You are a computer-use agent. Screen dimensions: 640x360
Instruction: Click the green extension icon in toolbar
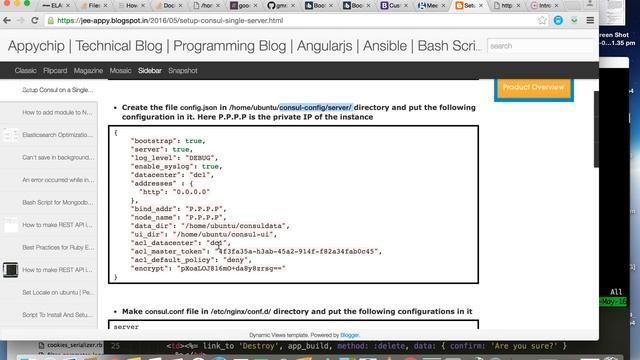coord(574,20)
